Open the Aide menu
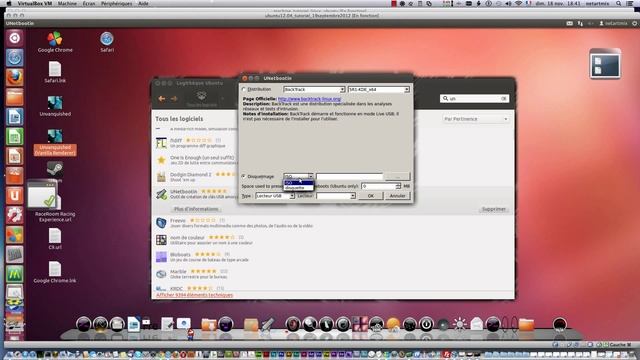The width and height of the screenshot is (640, 360). point(143,3)
